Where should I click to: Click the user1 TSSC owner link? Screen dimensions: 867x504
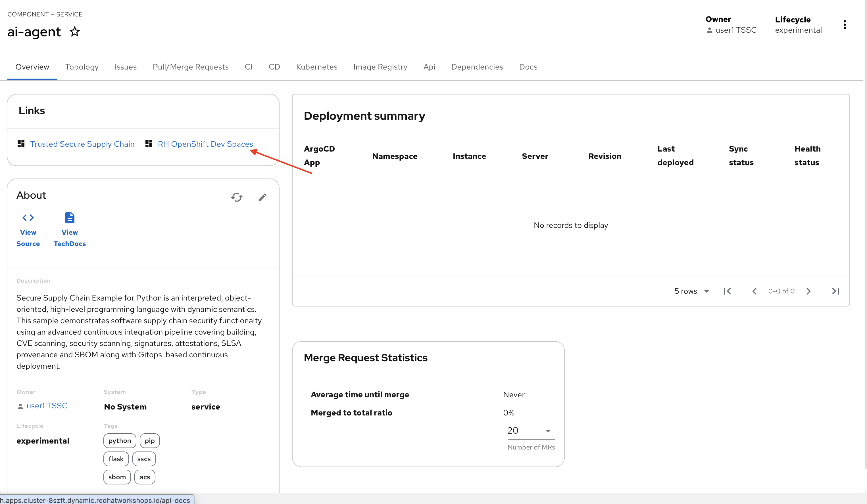[47, 406]
